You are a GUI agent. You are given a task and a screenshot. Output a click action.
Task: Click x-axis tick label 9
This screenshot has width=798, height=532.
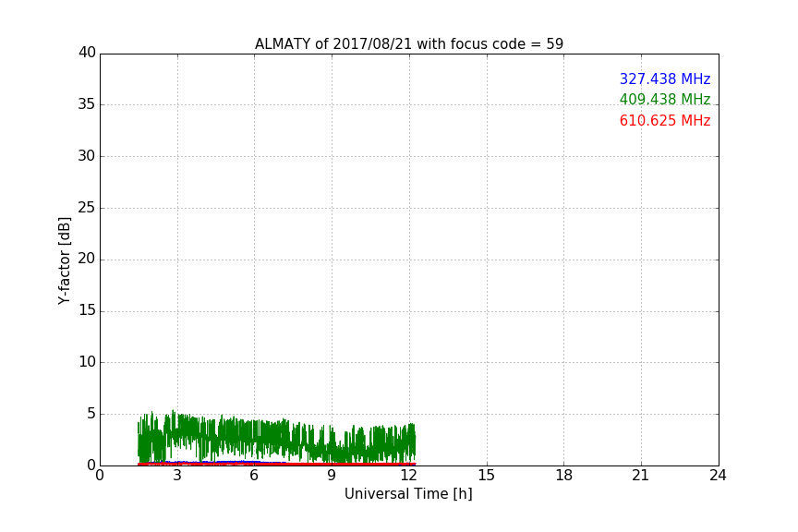[x=332, y=476]
